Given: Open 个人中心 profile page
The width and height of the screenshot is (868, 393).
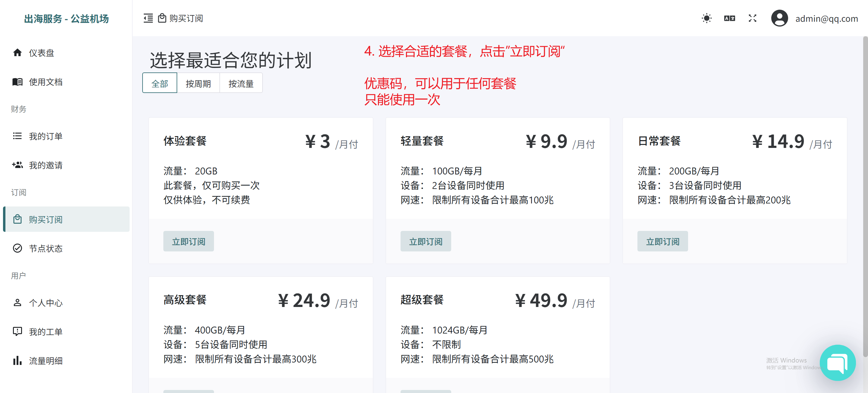Looking at the screenshot, I should click(x=46, y=302).
